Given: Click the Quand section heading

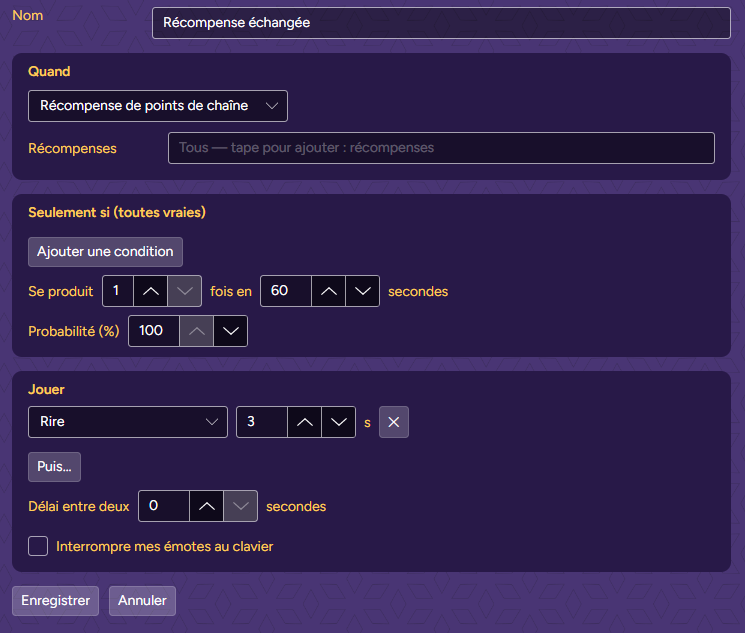Looking at the screenshot, I should pyautogui.click(x=49, y=72).
